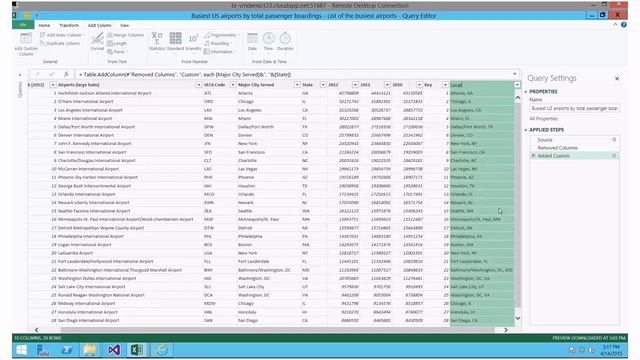This screenshot has height=360, width=640.
Task: Switch to the Add Column tab
Action: point(99,25)
